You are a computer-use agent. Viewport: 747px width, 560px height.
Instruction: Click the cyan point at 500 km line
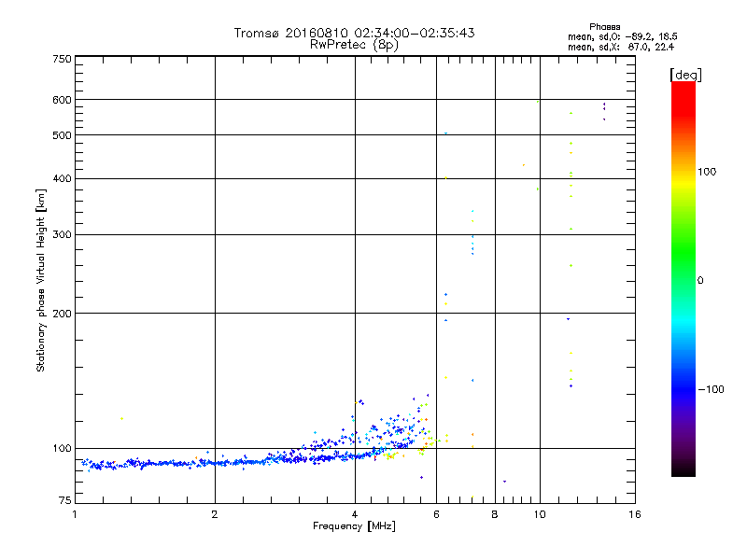tap(446, 133)
